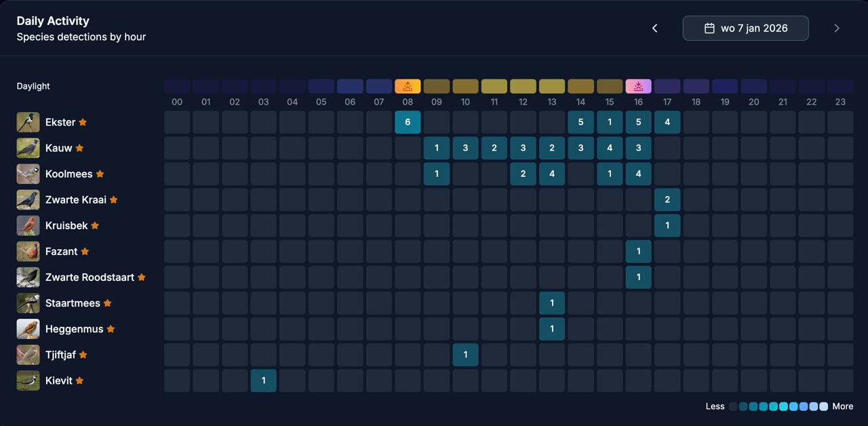
Task: Click the Staartmees detection at hour 13
Action: tap(552, 303)
